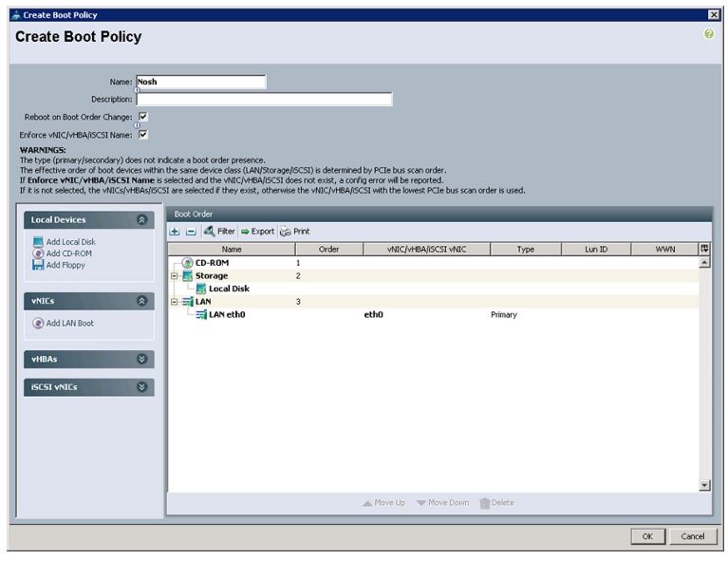Viewport: 728px width, 579px height.
Task: Export the boot order table
Action: (x=257, y=232)
